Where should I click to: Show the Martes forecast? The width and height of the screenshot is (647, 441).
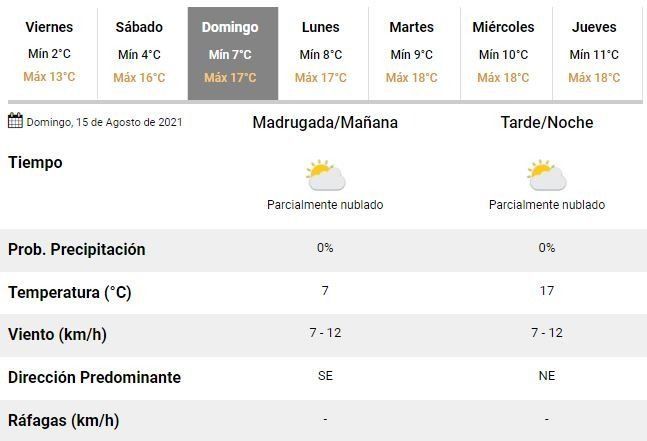click(411, 53)
